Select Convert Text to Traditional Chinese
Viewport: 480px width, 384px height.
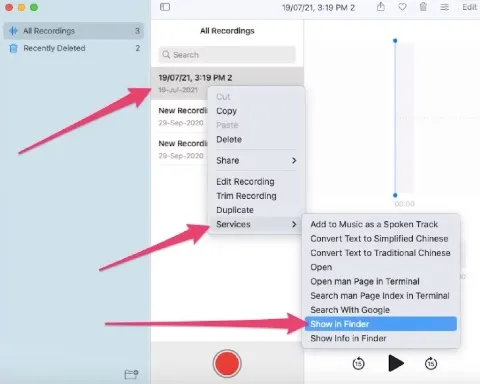[x=380, y=253]
